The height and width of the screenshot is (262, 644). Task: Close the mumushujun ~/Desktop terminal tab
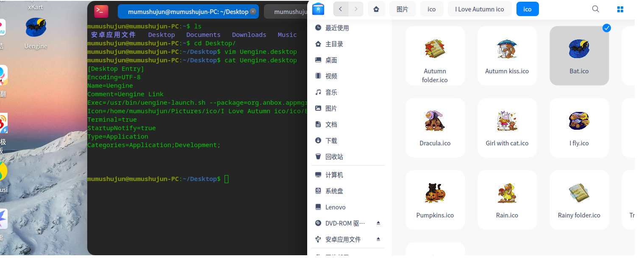[x=253, y=11]
